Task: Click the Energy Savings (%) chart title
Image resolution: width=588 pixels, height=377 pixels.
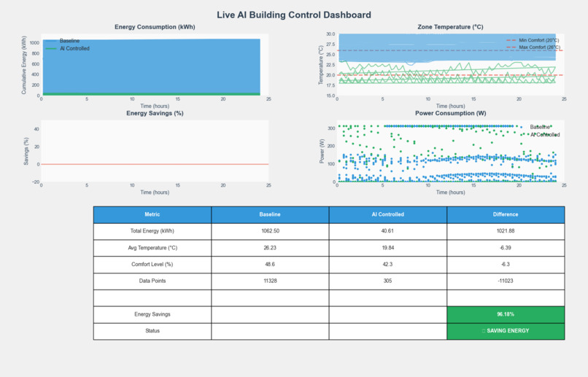Action: (155, 113)
